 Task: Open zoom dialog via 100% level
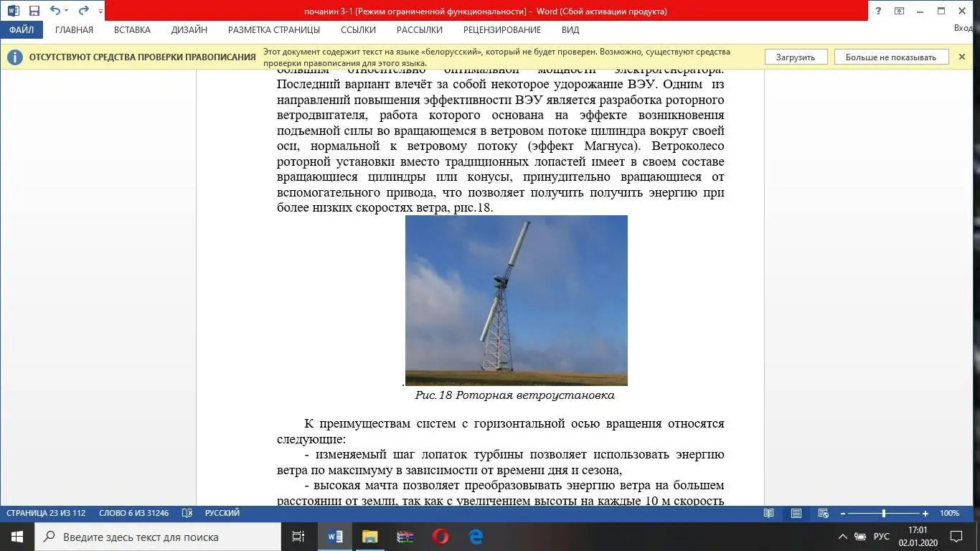pyautogui.click(x=949, y=514)
